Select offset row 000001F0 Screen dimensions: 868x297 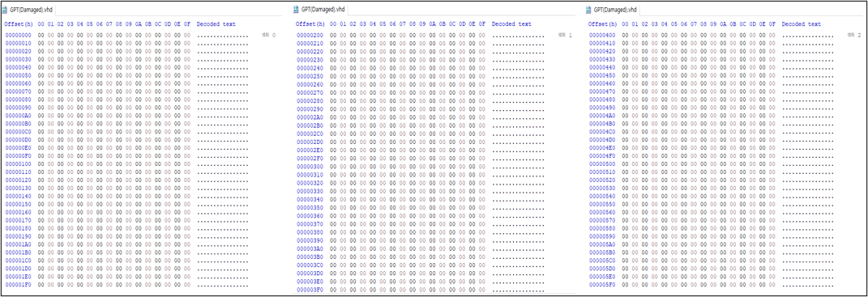[x=19, y=284]
